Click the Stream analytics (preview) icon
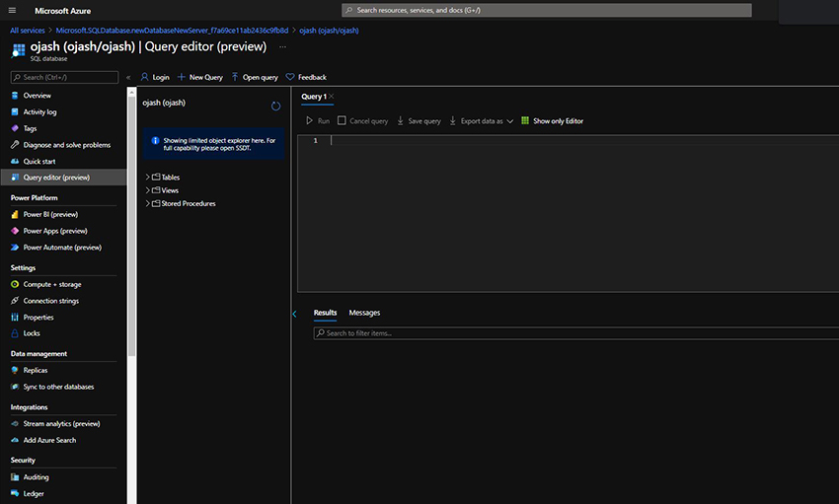Screen dimensions: 839x504 coord(15,424)
